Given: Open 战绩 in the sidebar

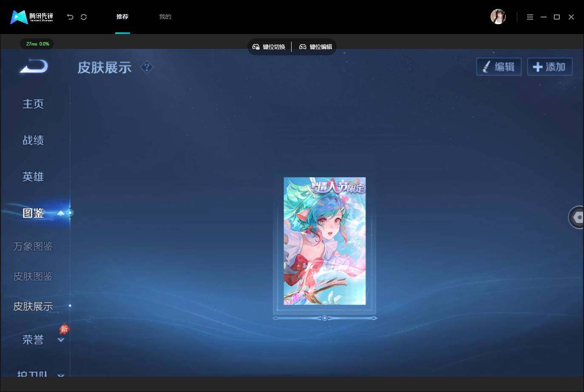Looking at the screenshot, I should [33, 140].
